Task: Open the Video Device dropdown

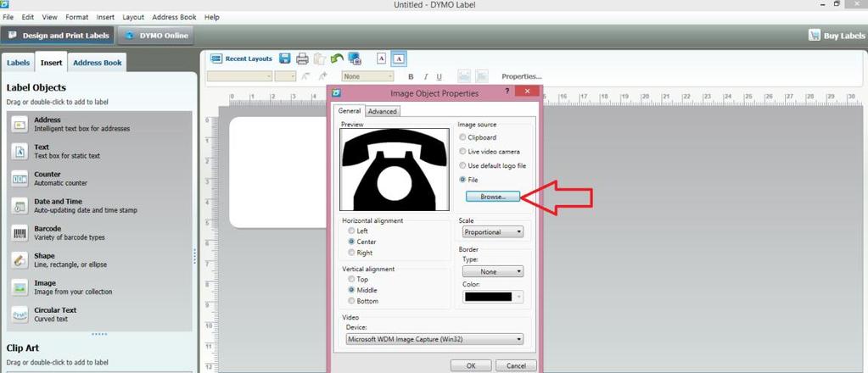Action: coord(434,339)
